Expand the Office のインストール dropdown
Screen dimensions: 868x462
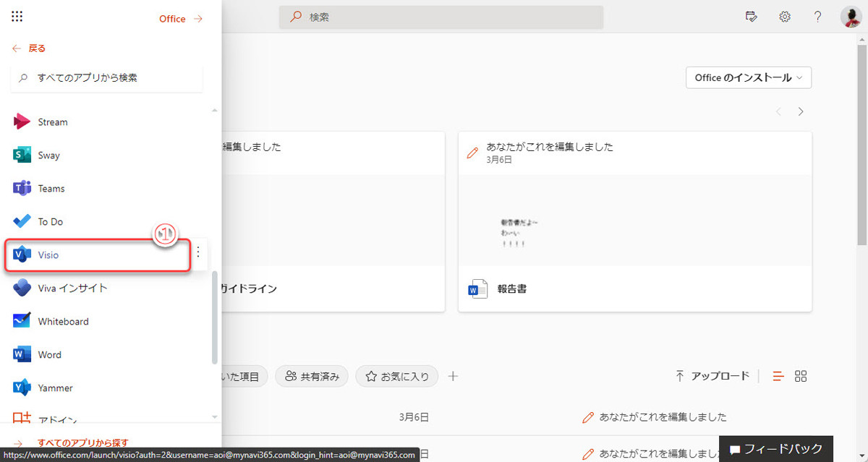(x=749, y=77)
